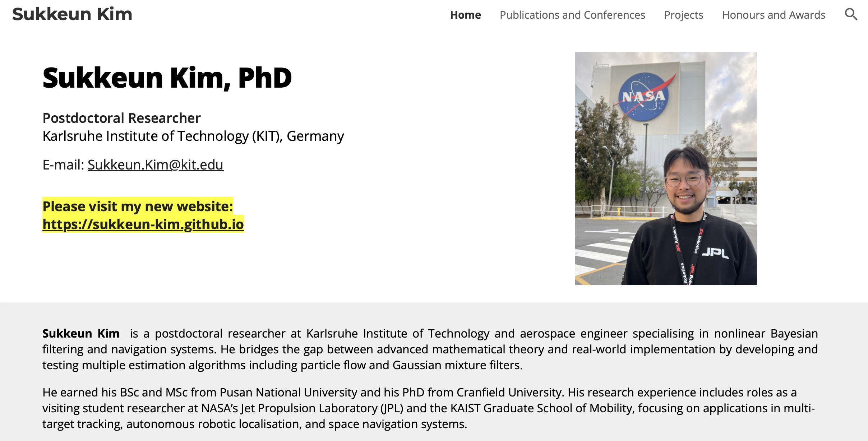This screenshot has width=868, height=441.
Task: Click the 'Sukkeun Kim, PhD' heading
Action: click(167, 78)
